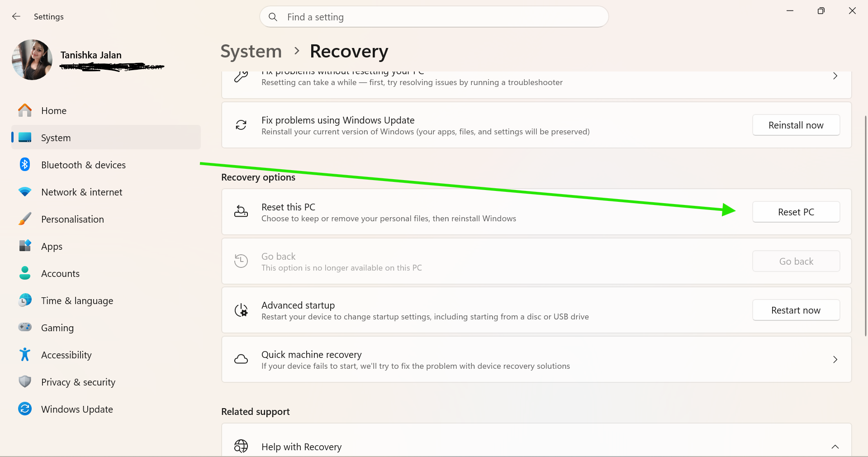Open Accessibility settings

tap(106, 355)
